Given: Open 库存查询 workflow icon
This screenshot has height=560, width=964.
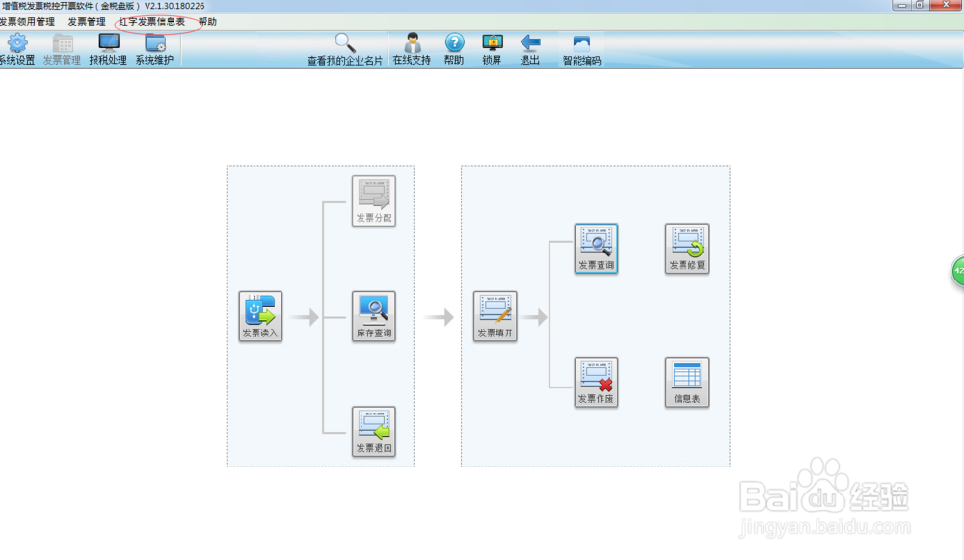Looking at the screenshot, I should tap(374, 316).
